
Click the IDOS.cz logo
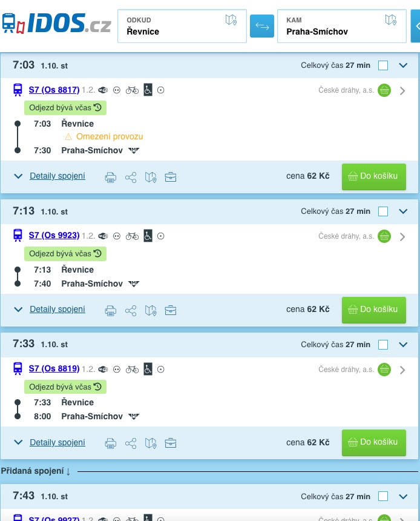(56, 24)
